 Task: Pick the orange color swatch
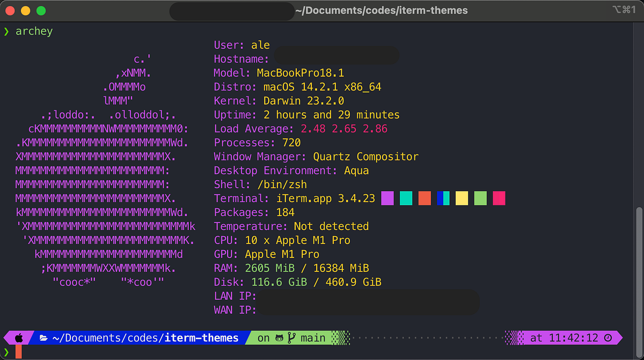424,198
